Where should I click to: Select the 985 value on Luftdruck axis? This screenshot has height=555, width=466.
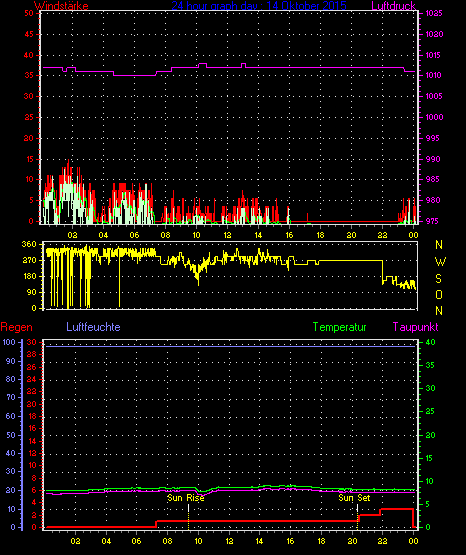tap(432, 179)
